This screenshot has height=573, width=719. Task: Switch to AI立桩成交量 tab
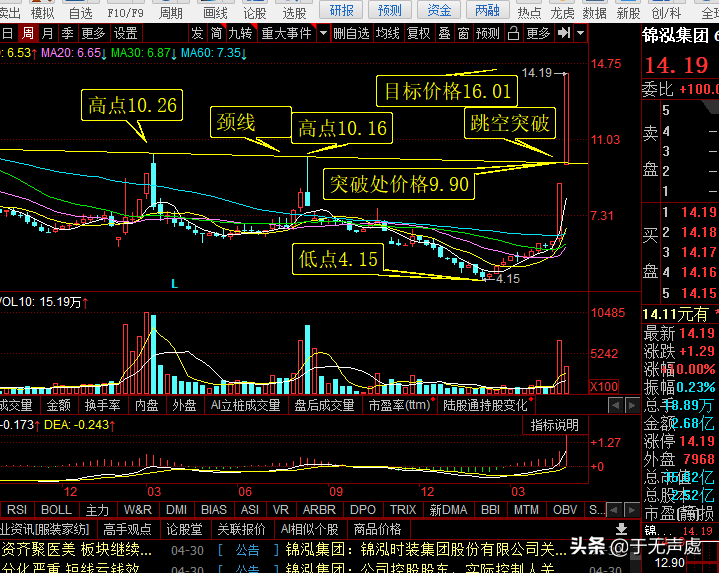(246, 405)
